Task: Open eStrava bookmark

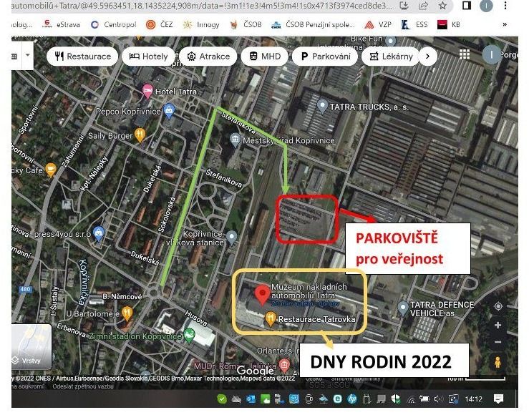Action: [x=61, y=24]
